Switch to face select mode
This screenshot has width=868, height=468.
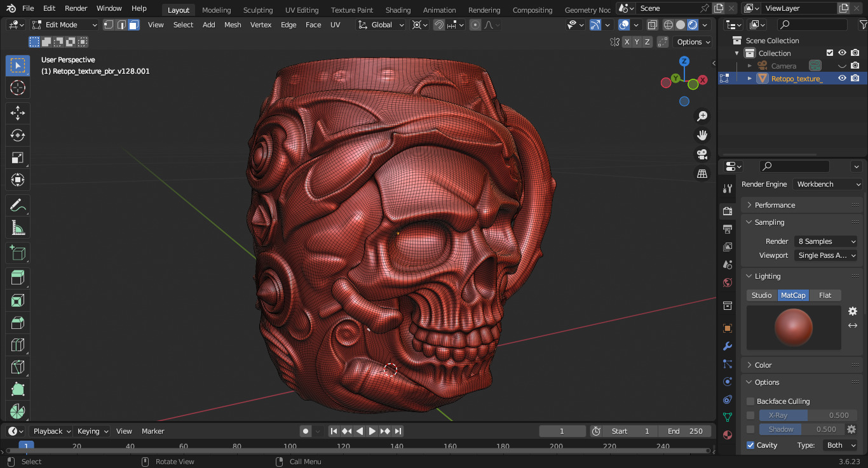click(x=133, y=25)
